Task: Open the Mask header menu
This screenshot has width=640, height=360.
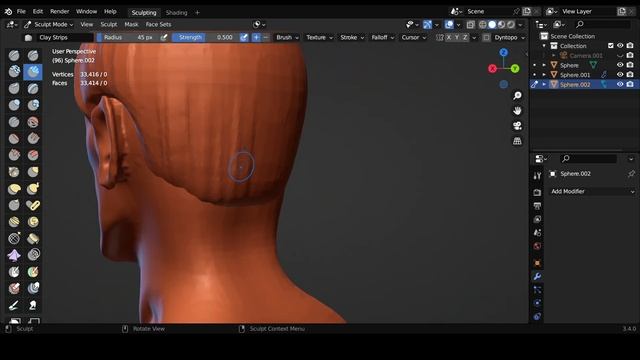Action: click(x=131, y=24)
